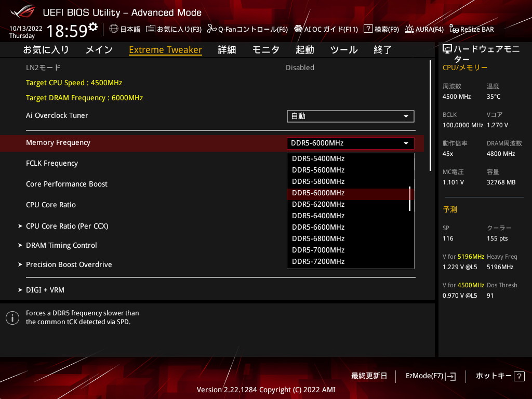The width and height of the screenshot is (532, 399).
Task: Open Ai Overclock Tuner dropdown
Action: point(351,116)
